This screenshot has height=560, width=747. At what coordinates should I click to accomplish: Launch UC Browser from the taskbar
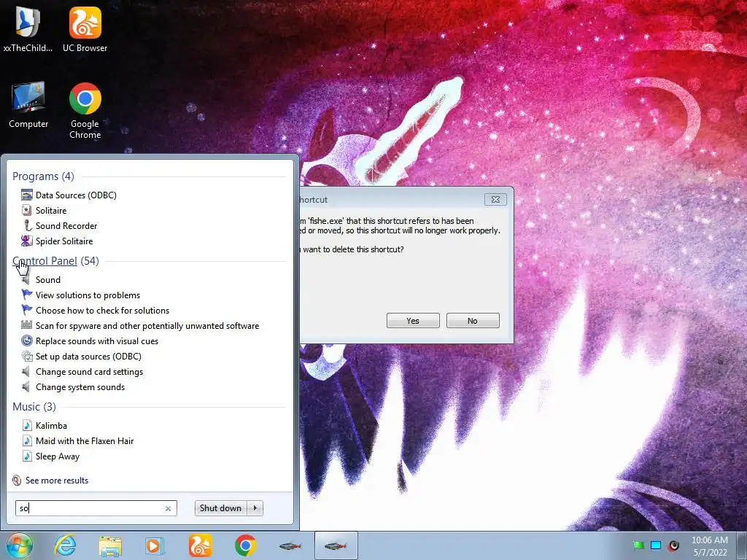[x=200, y=545]
